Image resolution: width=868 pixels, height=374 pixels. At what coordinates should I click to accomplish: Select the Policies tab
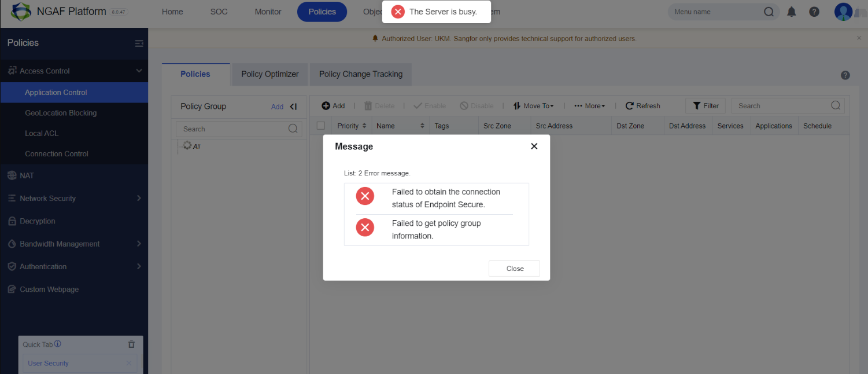(x=195, y=74)
